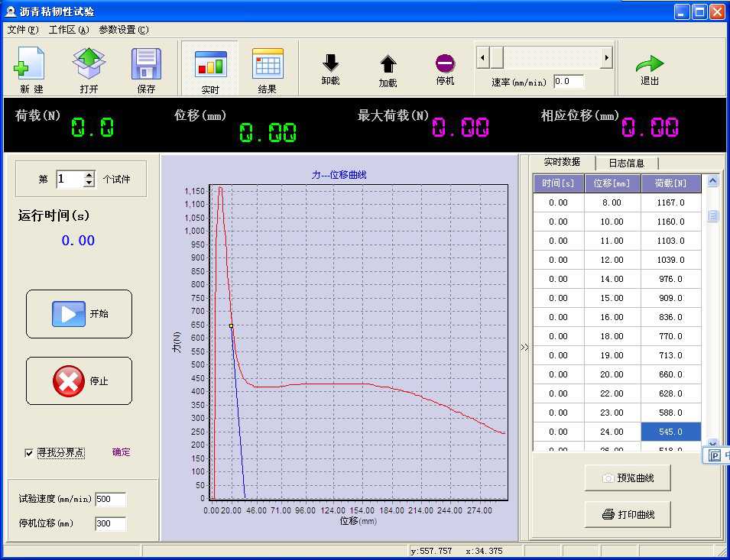Focus the 速率 (mm/min) input field
Screen dimensions: 730x560
(x=569, y=82)
